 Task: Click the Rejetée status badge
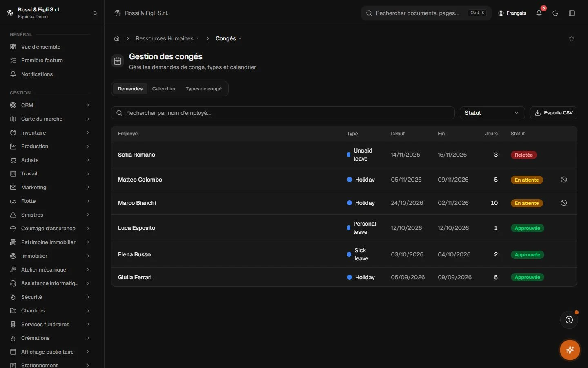tap(524, 155)
